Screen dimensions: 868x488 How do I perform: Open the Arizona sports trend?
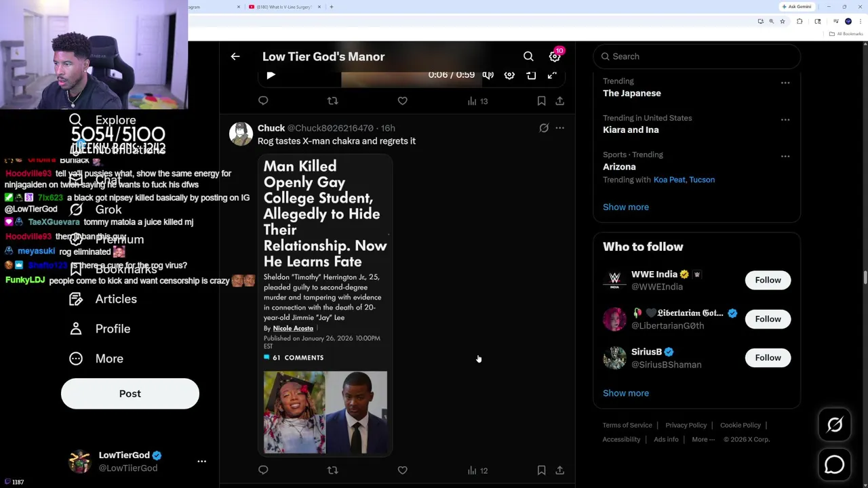619,167
